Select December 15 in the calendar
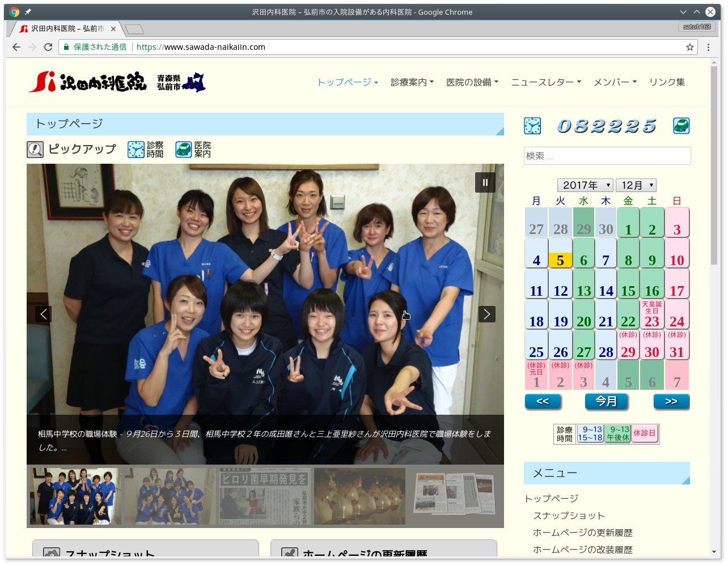Screen dimensions: 728x566 click(x=628, y=284)
